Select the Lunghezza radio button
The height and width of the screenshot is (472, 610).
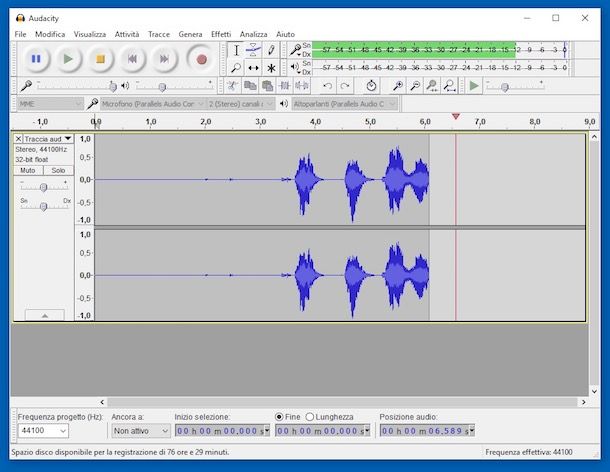pyautogui.click(x=310, y=417)
